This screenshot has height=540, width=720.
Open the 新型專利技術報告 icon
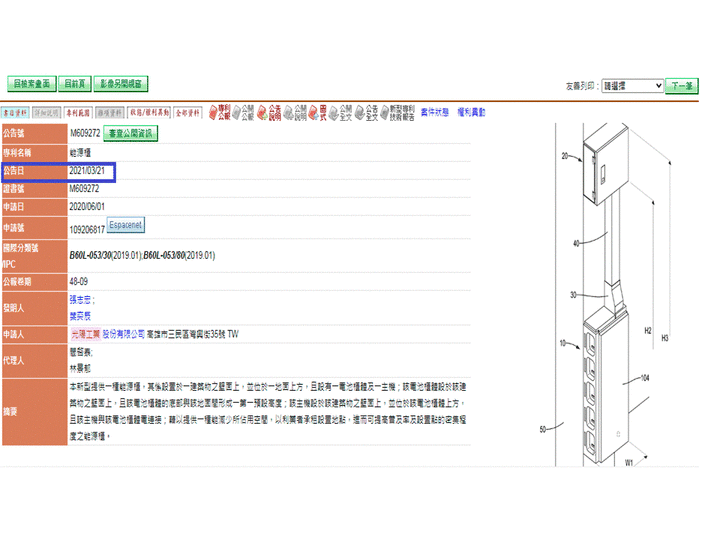pos(398,112)
